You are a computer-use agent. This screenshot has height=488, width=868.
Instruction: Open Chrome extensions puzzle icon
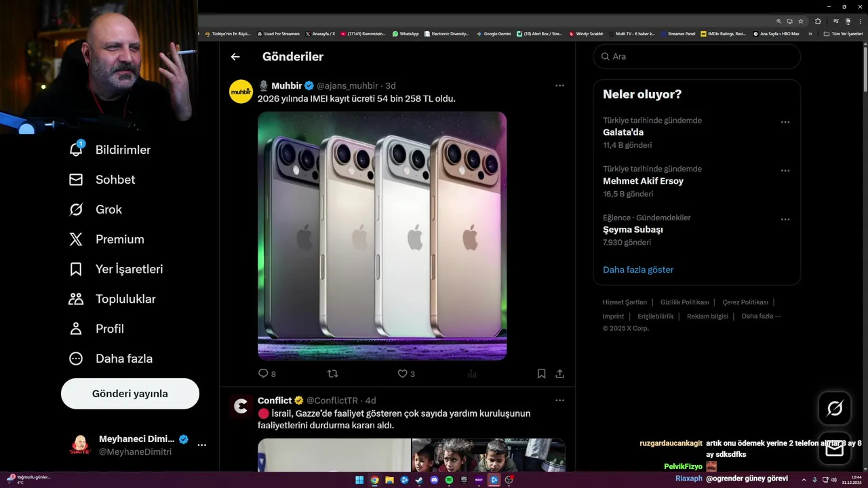pyautogui.click(x=818, y=21)
